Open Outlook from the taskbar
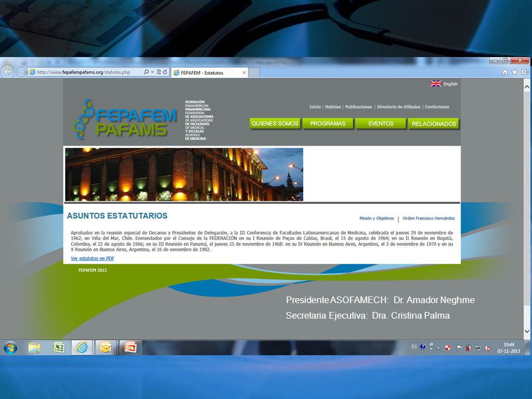 pyautogui.click(x=106, y=348)
